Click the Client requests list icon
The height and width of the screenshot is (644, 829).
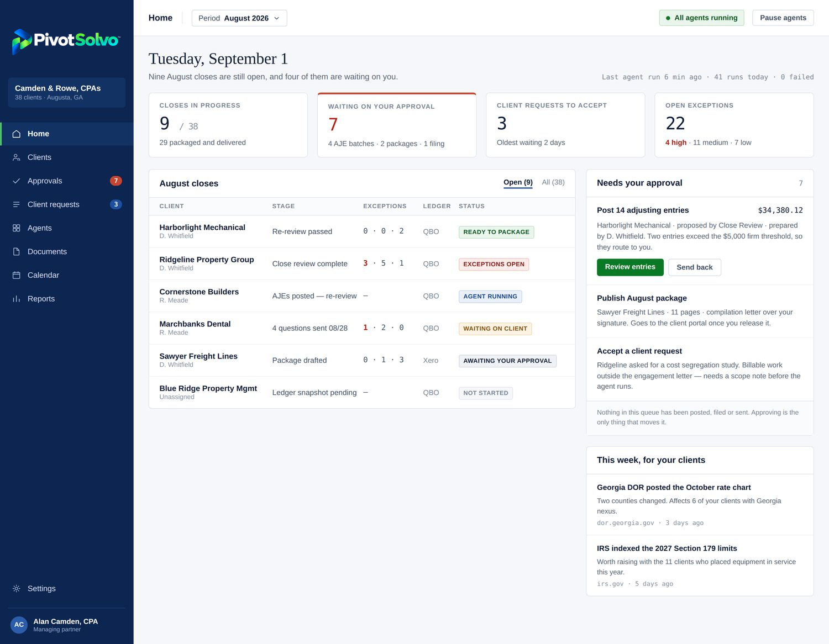pos(17,204)
